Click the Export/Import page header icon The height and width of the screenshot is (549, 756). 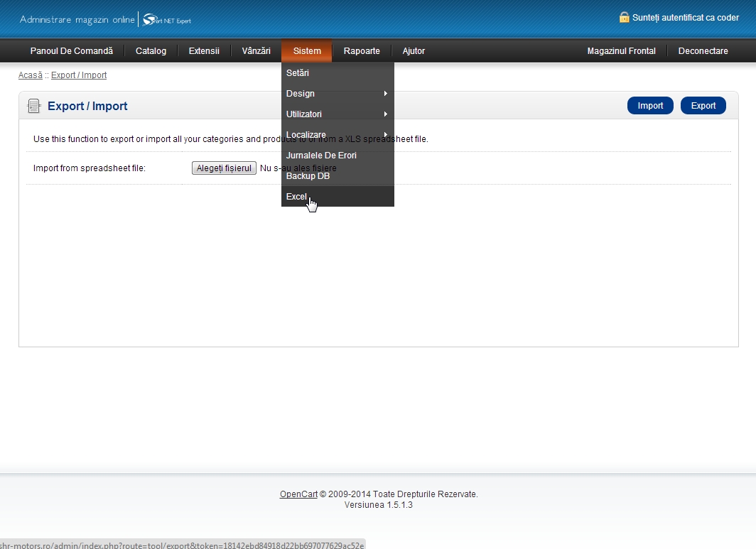[x=33, y=107]
